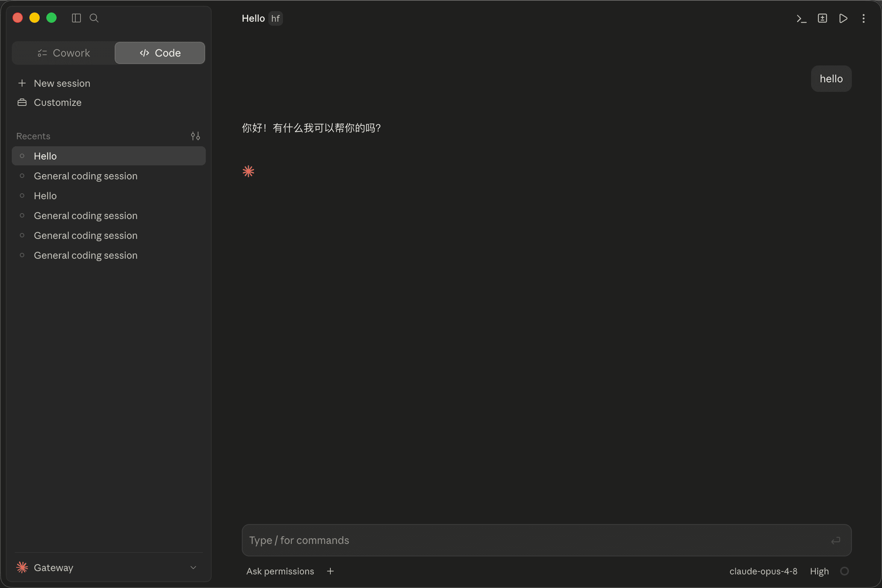The image size is (882, 588).
Task: Open the search magnifier icon
Action: pyautogui.click(x=94, y=18)
